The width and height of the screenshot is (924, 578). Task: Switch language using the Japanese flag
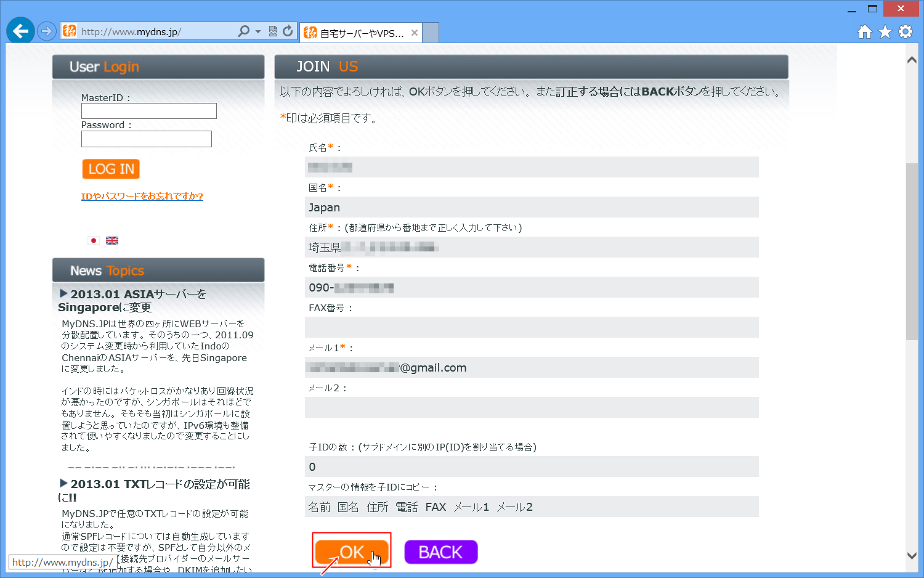[94, 241]
